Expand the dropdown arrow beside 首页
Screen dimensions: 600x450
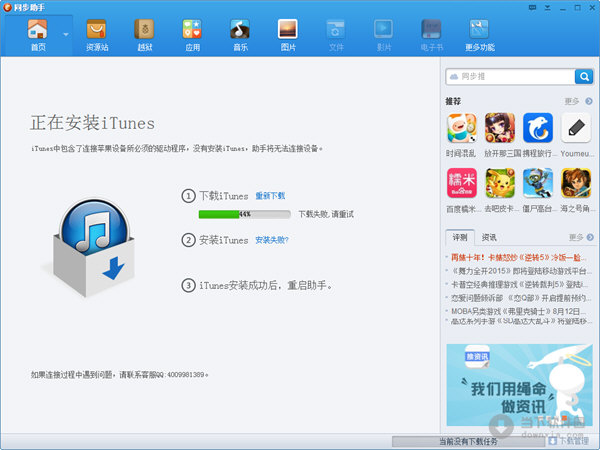coord(66,34)
